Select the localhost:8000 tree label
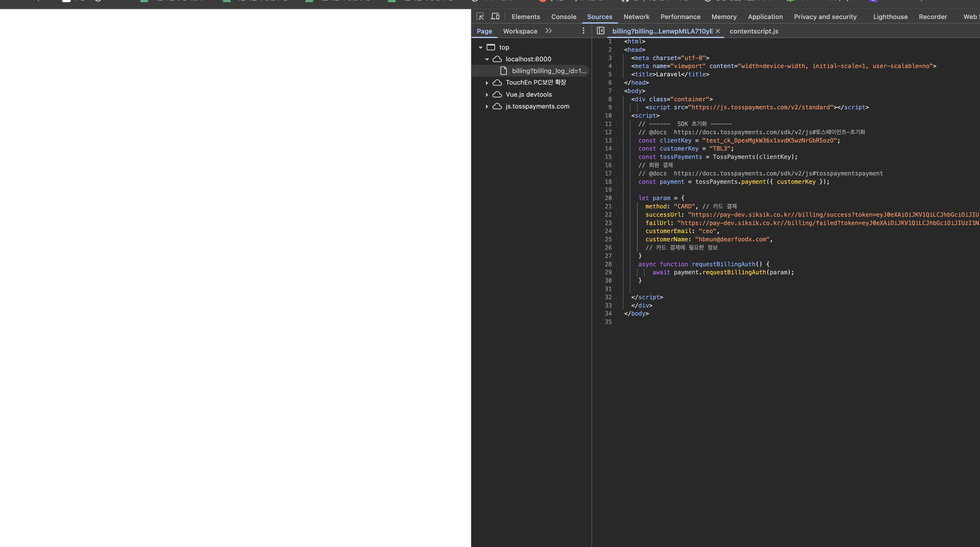This screenshot has width=980, height=547. (528, 59)
